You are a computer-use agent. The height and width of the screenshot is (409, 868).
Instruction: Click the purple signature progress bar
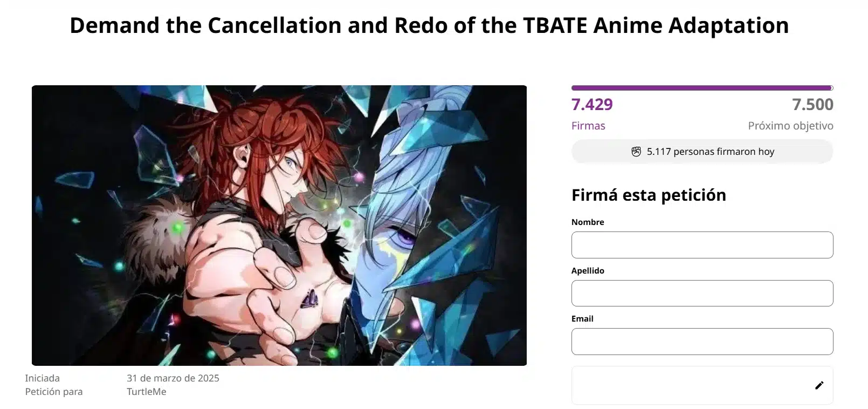click(x=701, y=88)
